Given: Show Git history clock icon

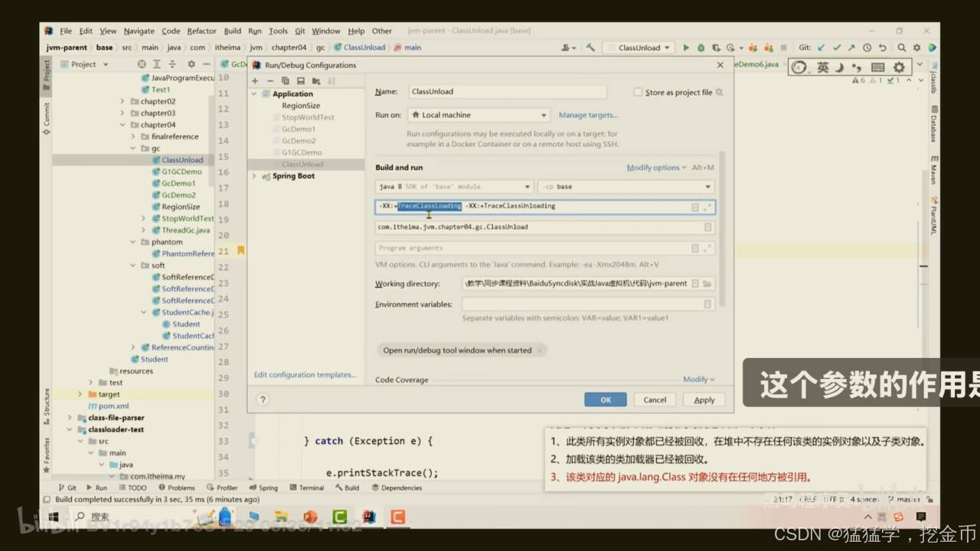Looking at the screenshot, I should click(x=867, y=47).
